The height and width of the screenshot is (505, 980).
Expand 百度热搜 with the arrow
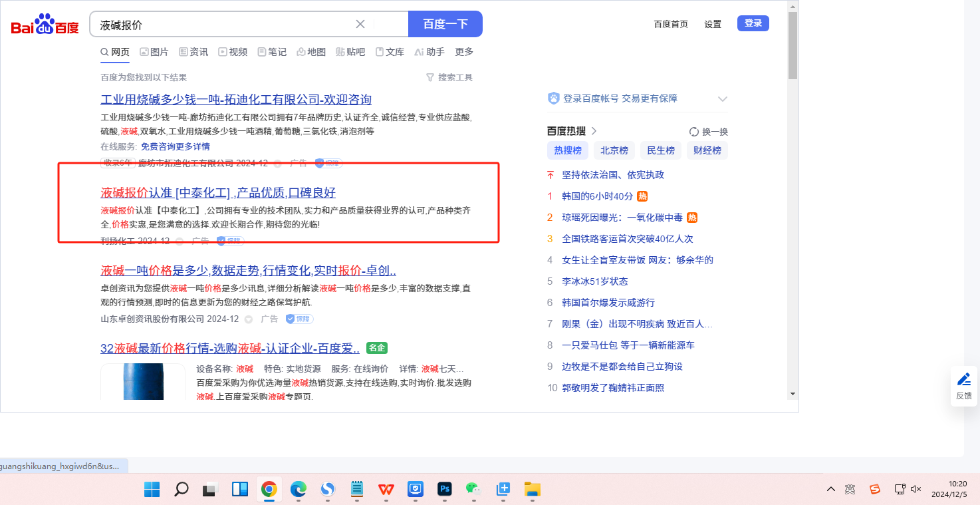coord(594,131)
